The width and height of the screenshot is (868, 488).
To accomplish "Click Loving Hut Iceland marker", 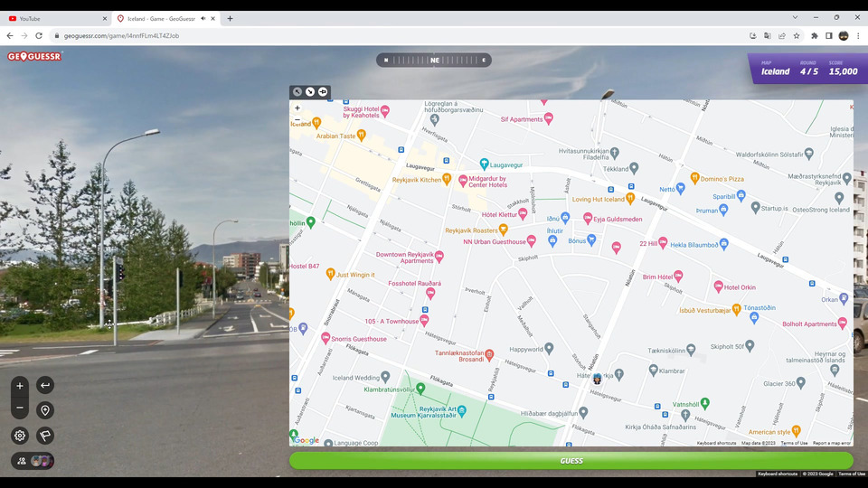I will point(630,198).
